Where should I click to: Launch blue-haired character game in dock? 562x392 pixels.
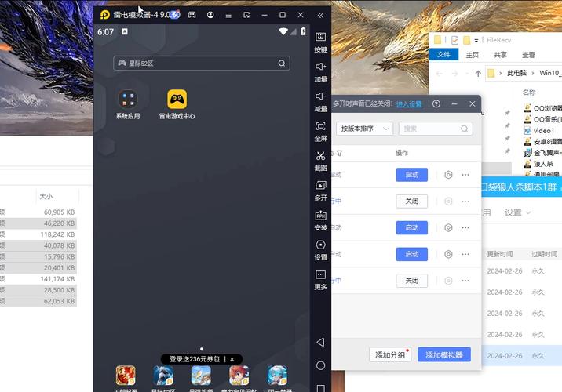pyautogui.click(x=277, y=376)
